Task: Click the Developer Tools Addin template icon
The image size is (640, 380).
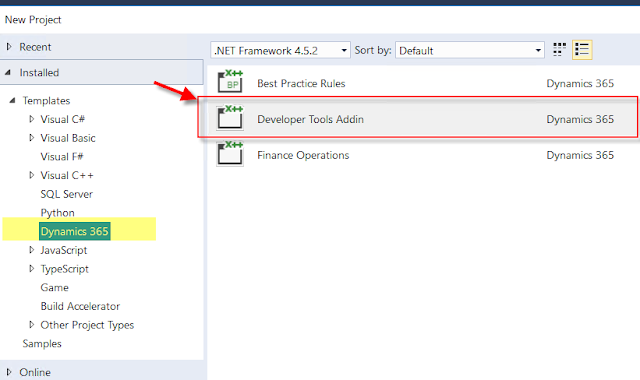Action: click(x=230, y=118)
